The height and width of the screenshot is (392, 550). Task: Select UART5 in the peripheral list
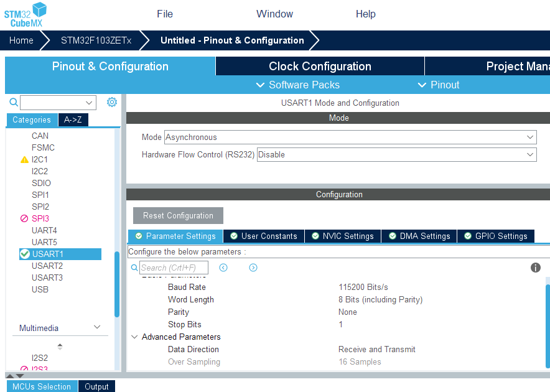[x=44, y=242]
